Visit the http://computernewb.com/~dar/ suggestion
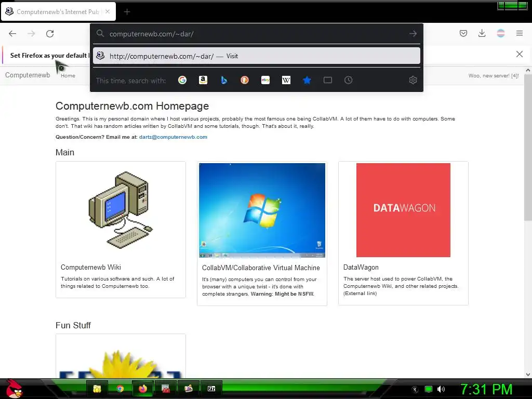The height and width of the screenshot is (399, 532). (257, 56)
